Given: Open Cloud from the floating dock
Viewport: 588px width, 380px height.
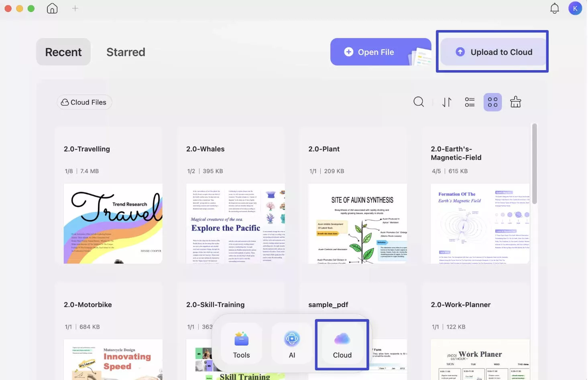Looking at the screenshot, I should 342,344.
